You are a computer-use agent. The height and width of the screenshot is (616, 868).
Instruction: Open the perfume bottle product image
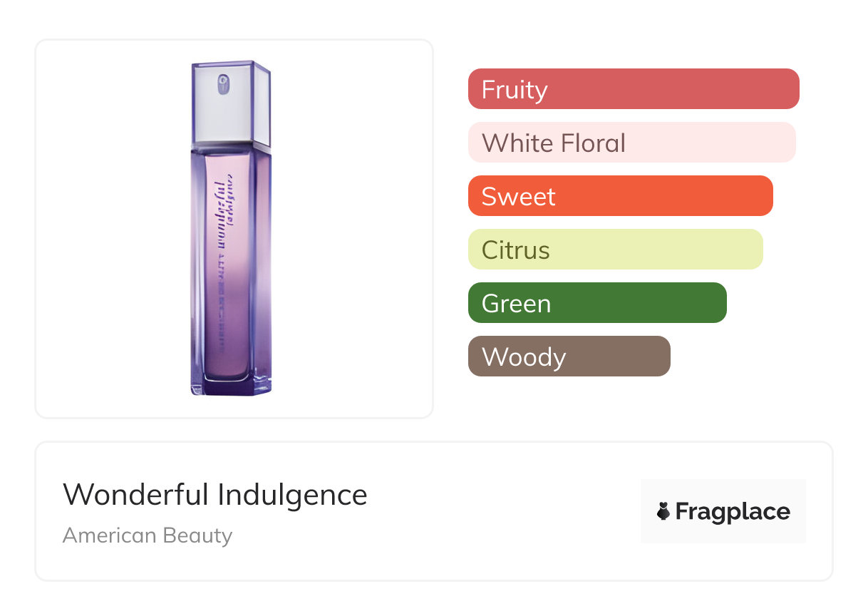[230, 228]
